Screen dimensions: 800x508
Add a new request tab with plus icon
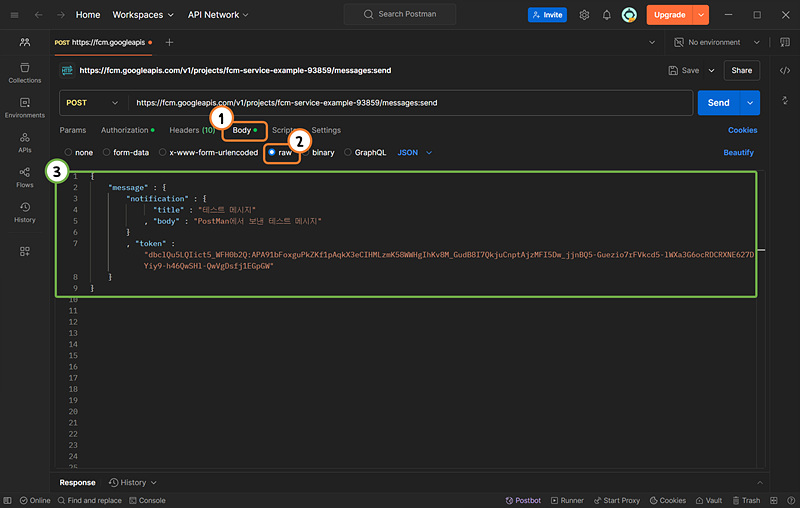[x=169, y=42]
